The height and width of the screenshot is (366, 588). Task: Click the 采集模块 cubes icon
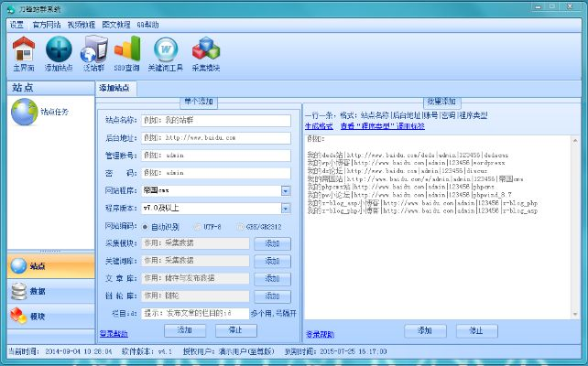click(204, 53)
